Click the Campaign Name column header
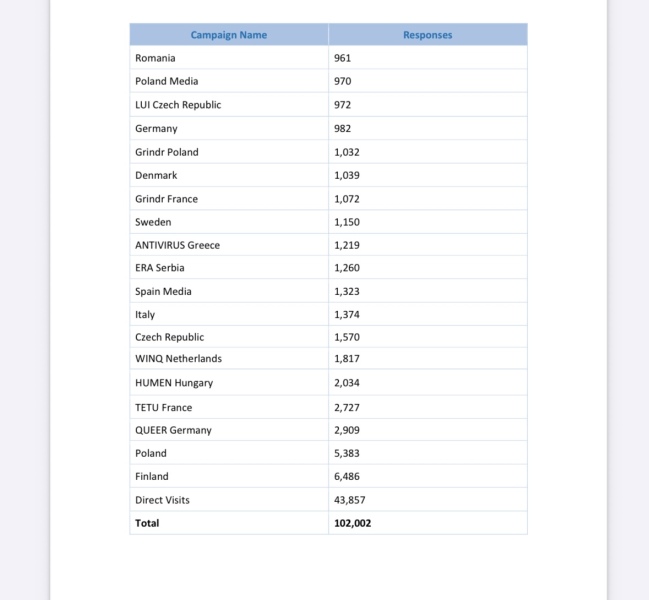Viewport: 649px width, 600px height. click(229, 35)
